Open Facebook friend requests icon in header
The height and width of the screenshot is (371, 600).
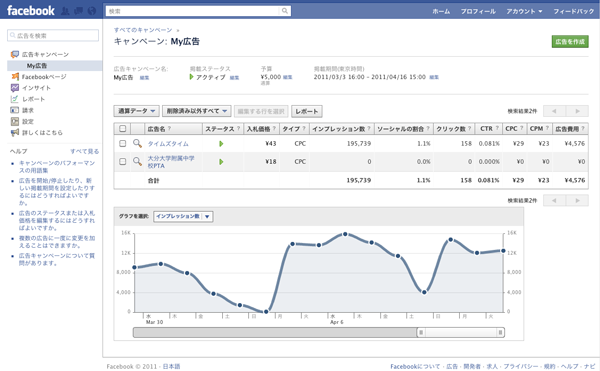(66, 11)
